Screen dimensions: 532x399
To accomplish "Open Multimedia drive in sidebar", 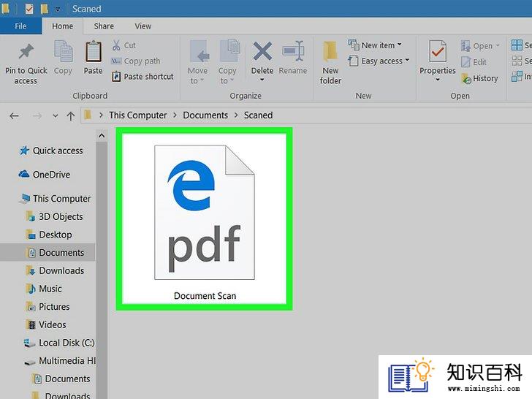I will tap(60, 361).
